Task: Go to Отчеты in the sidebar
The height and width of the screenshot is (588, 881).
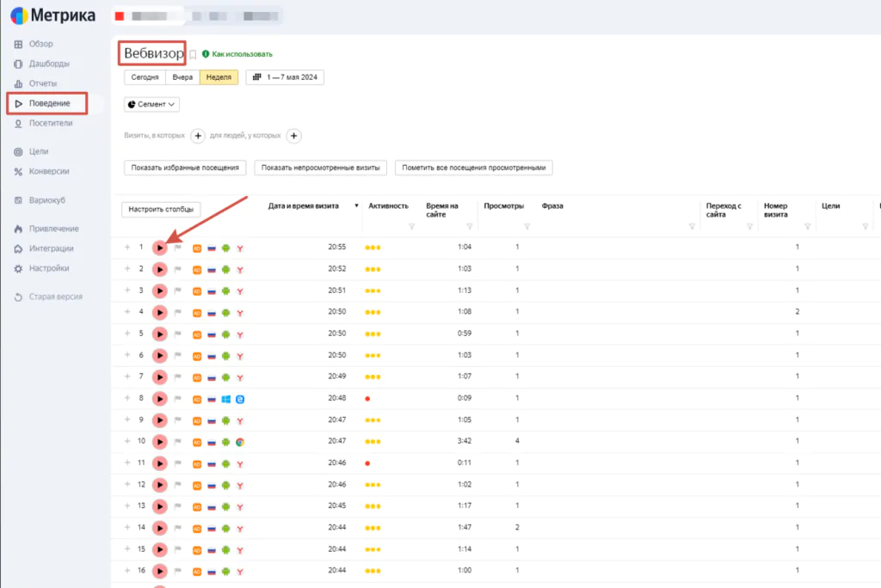Action: click(x=42, y=83)
